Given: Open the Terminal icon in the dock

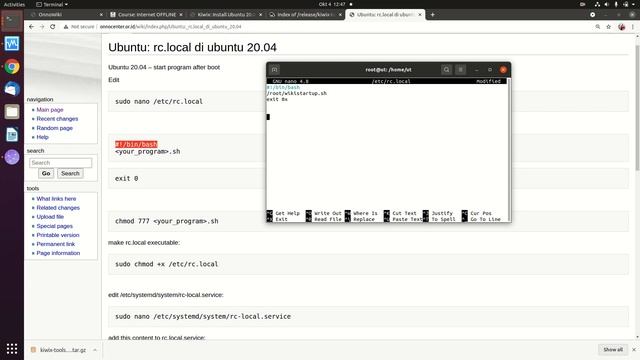Looking at the screenshot, I should click(12, 20).
